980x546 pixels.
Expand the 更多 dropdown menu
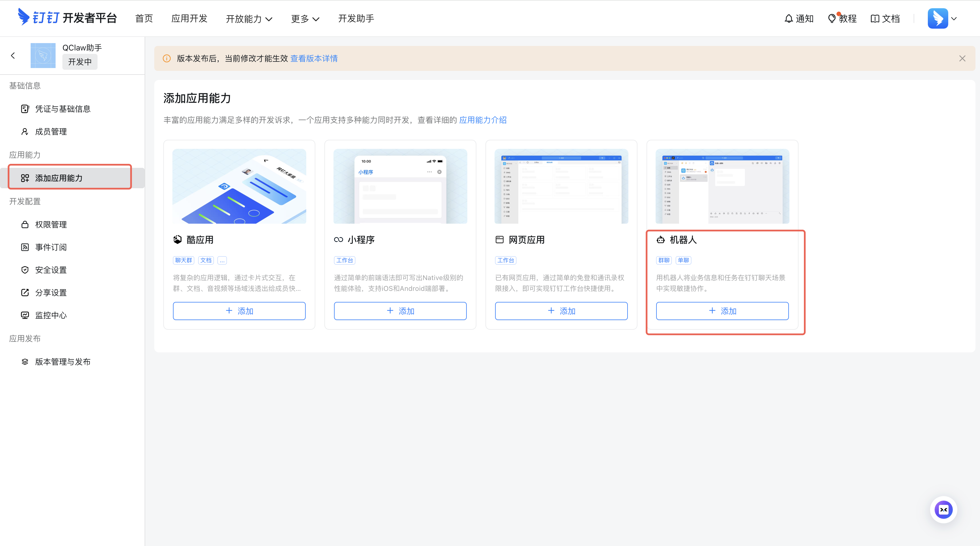[305, 19]
